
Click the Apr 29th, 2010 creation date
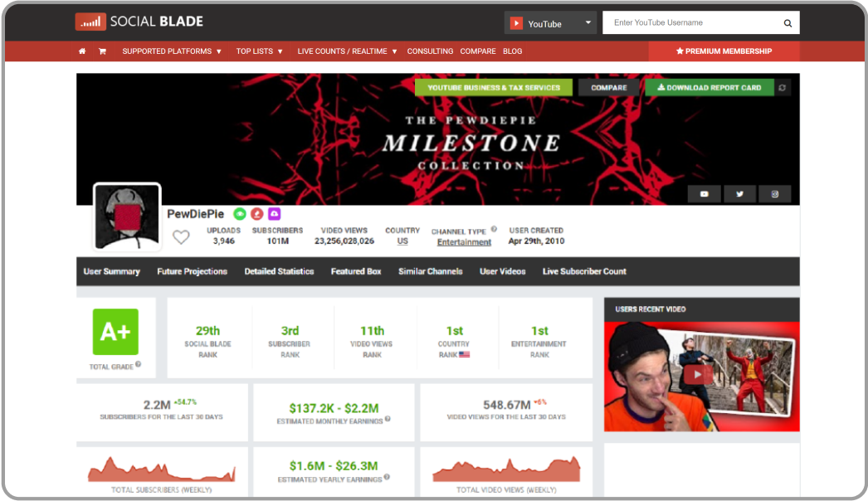[536, 241]
